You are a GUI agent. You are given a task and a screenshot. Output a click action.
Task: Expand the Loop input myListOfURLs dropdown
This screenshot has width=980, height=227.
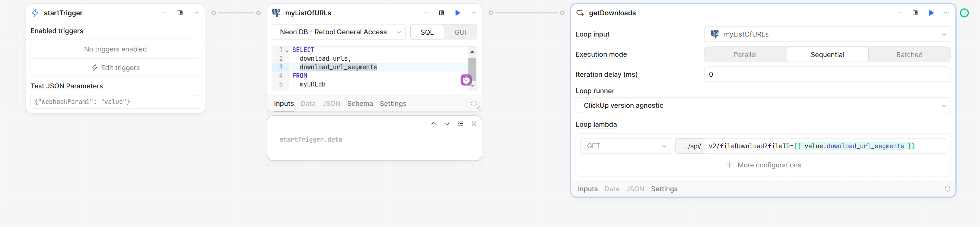[827, 34]
